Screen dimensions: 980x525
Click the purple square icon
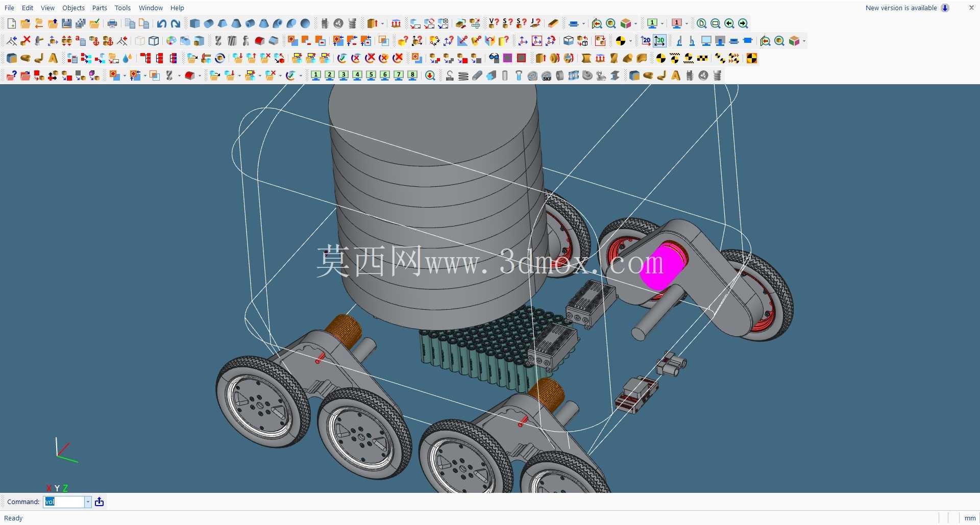click(x=507, y=58)
